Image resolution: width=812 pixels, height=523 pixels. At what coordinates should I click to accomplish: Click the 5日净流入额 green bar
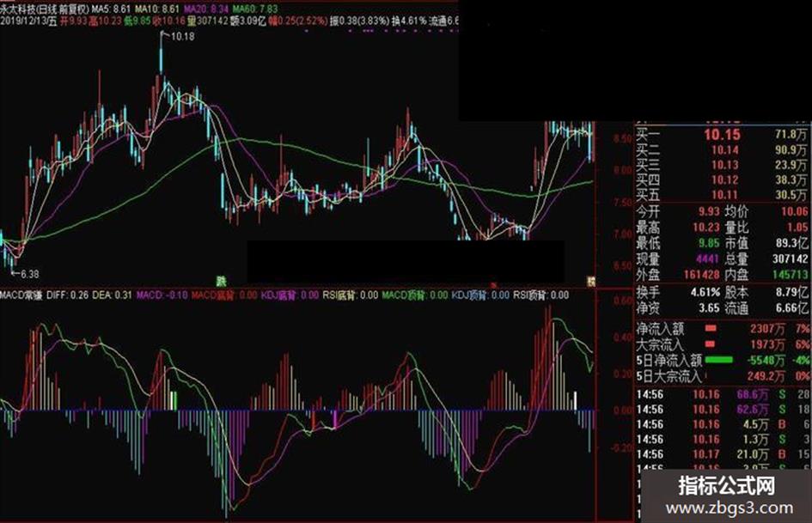tap(719, 359)
